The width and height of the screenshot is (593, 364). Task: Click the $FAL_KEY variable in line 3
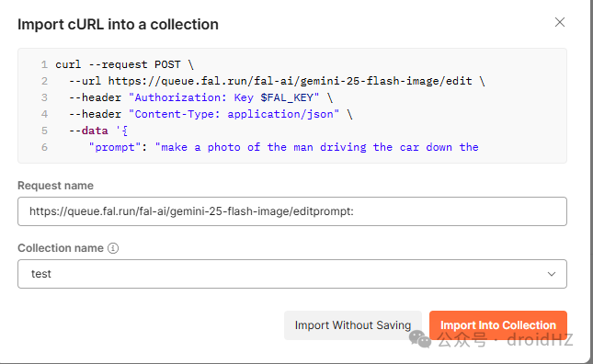click(287, 97)
